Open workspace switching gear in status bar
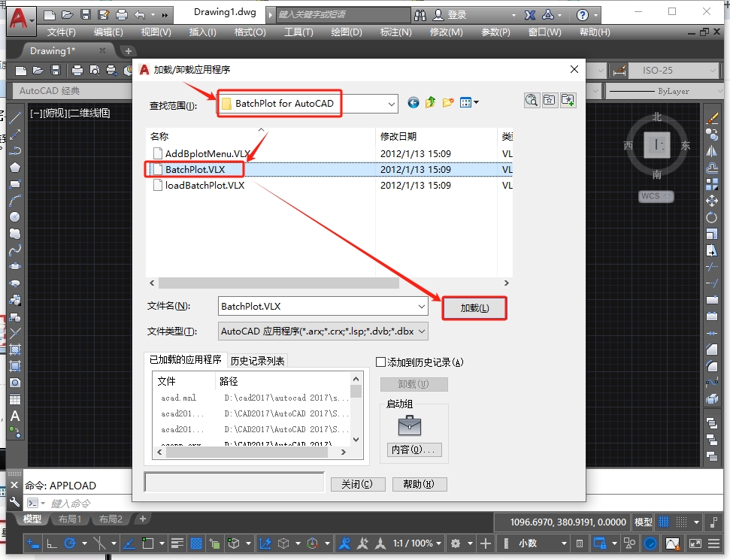 click(x=456, y=543)
